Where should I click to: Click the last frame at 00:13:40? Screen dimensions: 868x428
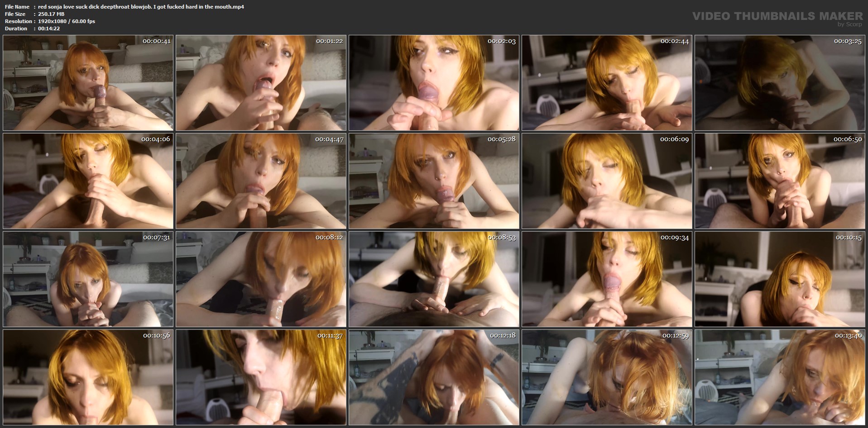coord(780,377)
